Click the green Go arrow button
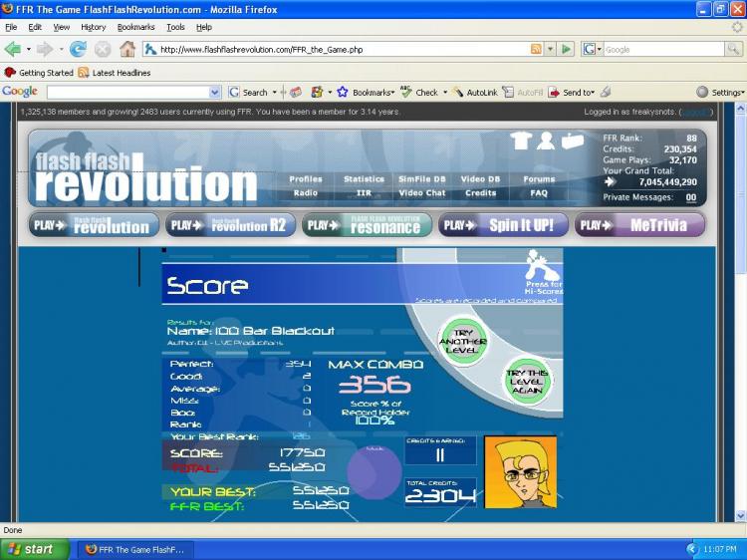The height and width of the screenshot is (560, 747). 567,49
